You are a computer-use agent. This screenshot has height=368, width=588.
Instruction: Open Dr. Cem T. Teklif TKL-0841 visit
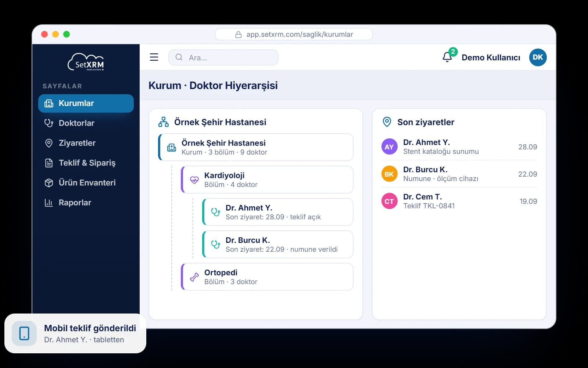pyautogui.click(x=459, y=201)
